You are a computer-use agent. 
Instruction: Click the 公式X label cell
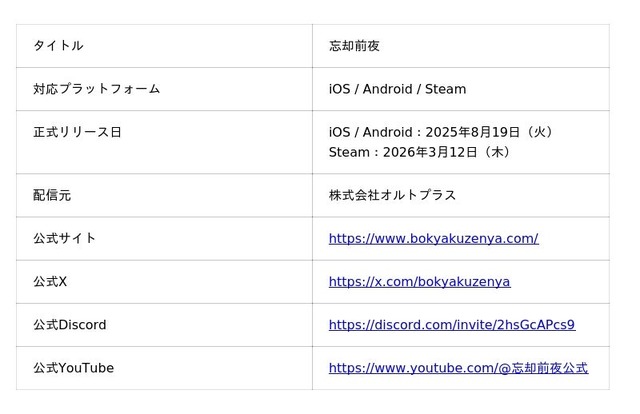(50, 282)
